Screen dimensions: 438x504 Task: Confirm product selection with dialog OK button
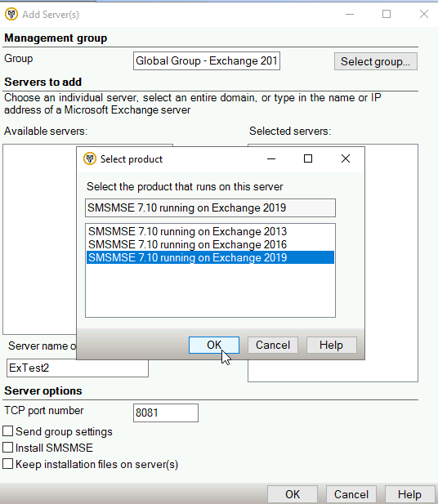(214, 345)
